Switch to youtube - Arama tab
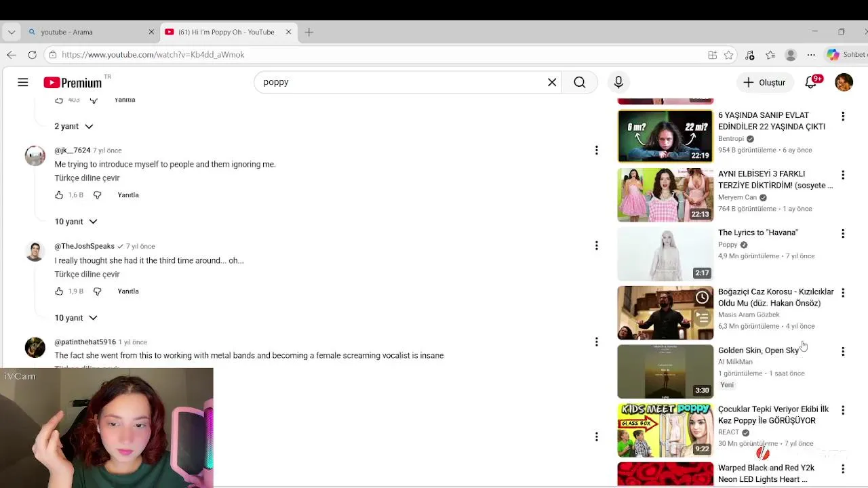868x488 pixels. (91, 32)
